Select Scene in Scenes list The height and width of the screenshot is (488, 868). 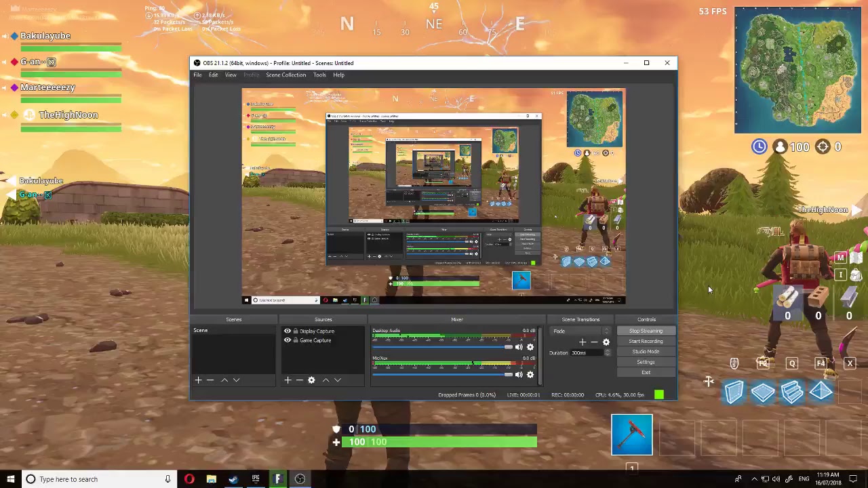233,331
